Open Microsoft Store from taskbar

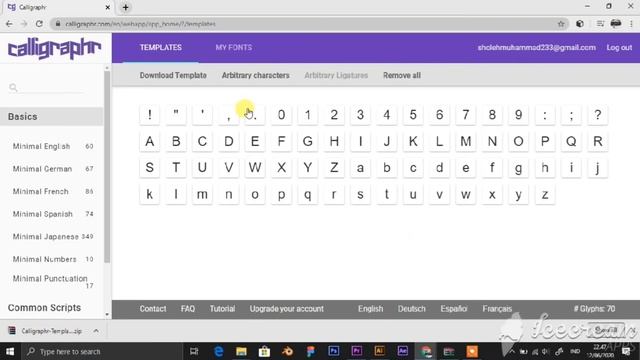264,351
